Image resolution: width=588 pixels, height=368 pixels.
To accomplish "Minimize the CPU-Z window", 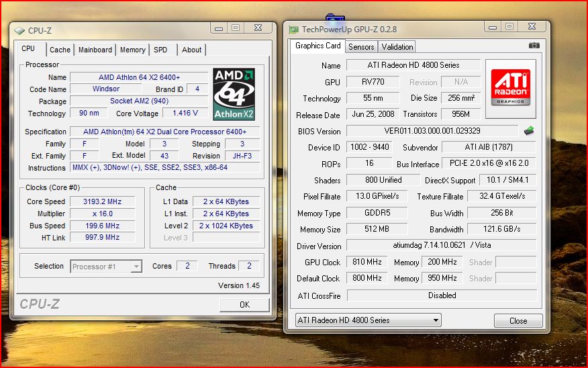I will pyautogui.click(x=219, y=28).
